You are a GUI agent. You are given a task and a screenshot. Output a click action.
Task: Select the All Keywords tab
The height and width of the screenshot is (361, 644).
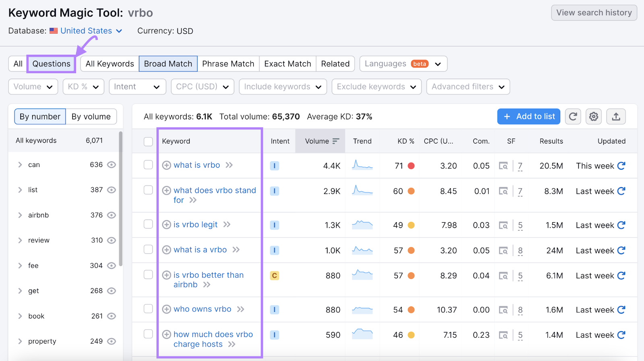[x=109, y=64]
